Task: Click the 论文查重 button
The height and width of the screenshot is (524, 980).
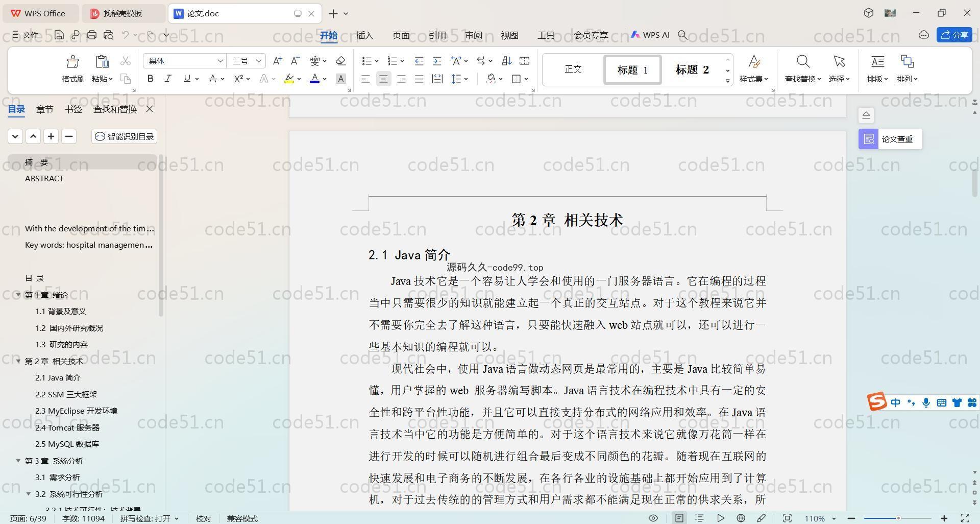Action: click(890, 139)
